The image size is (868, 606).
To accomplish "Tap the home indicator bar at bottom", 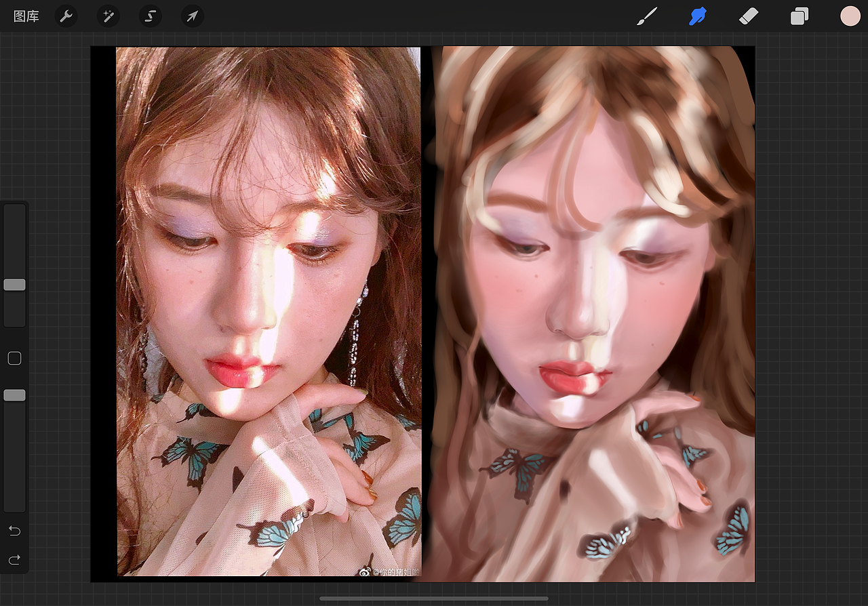I will [x=434, y=599].
